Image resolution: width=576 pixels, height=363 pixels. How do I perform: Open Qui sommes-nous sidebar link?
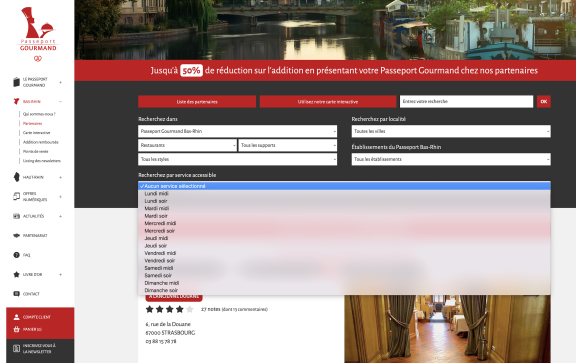(39, 114)
